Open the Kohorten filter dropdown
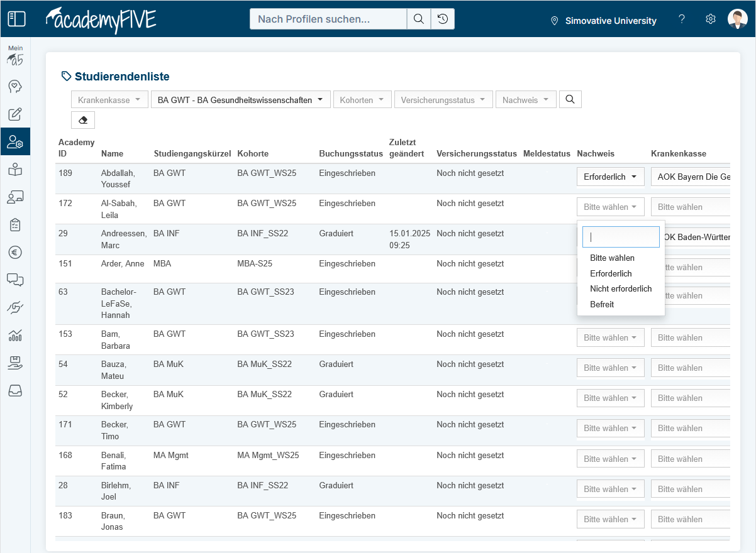Viewport: 756px width, 553px height. pos(362,100)
